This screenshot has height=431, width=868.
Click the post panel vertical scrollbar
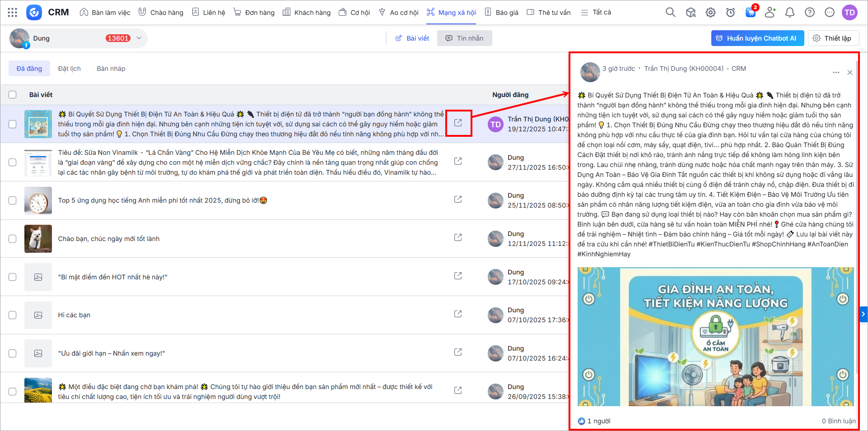pos(856,217)
